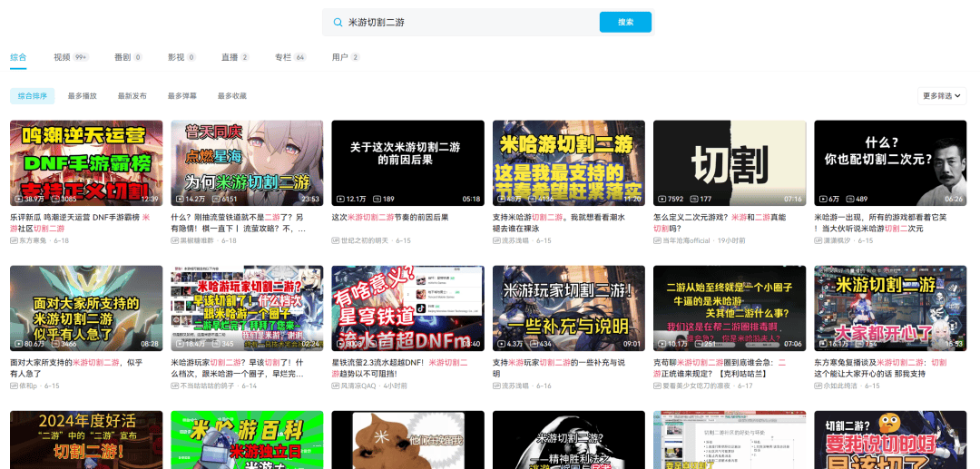980x469 pixels.
Task: Click UP badge icon beside 当年沧海official
Action: tap(658, 240)
